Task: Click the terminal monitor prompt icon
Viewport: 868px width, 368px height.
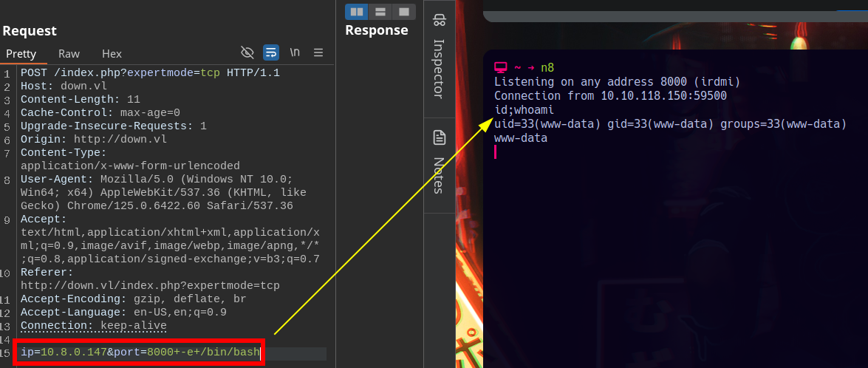Action: [500, 68]
